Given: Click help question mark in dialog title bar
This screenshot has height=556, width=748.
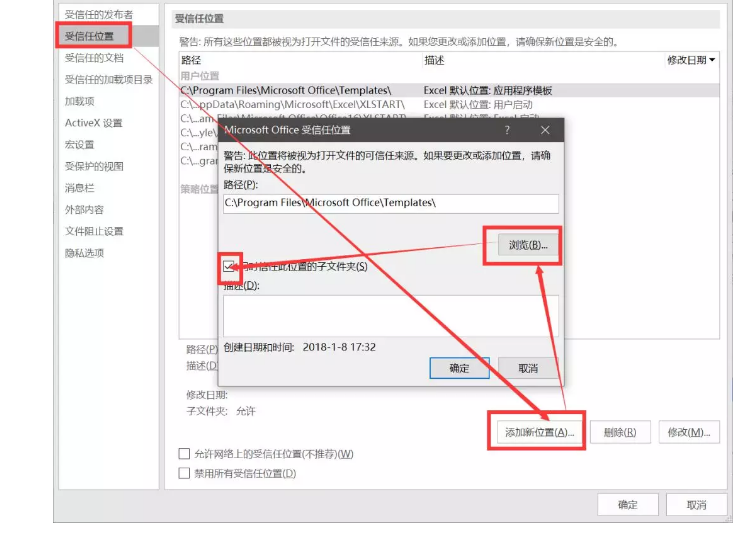Looking at the screenshot, I should coord(507,130).
